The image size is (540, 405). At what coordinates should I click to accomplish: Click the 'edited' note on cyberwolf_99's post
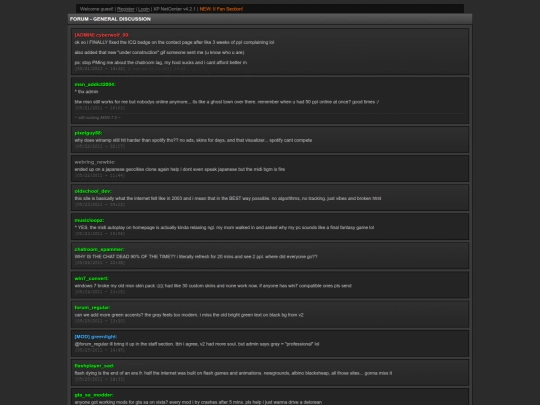(157, 69)
